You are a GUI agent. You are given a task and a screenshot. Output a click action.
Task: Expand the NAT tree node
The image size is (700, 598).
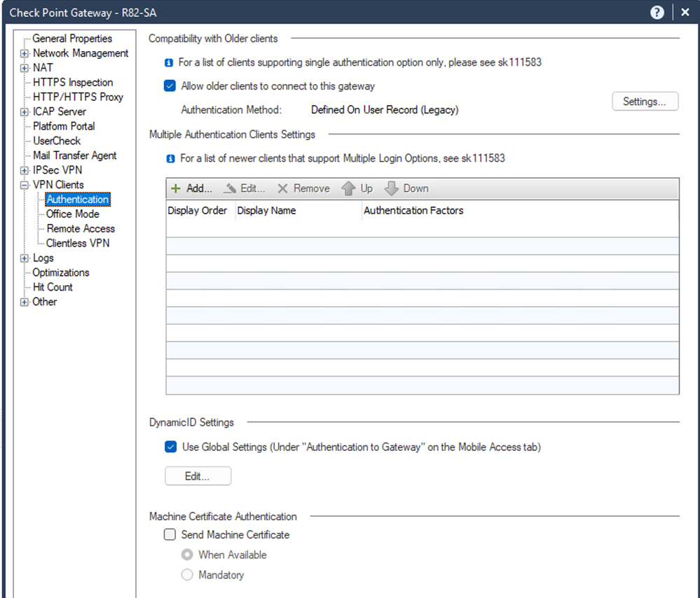click(x=24, y=69)
